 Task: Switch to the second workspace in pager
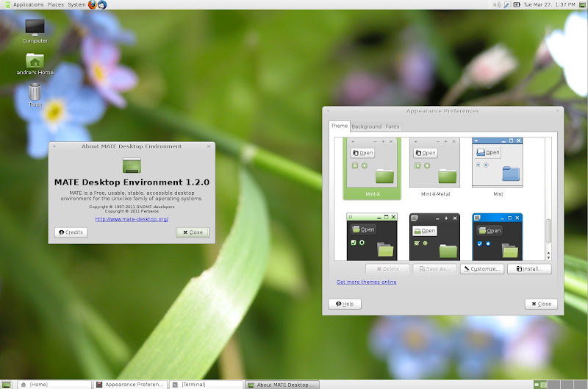(x=553, y=385)
